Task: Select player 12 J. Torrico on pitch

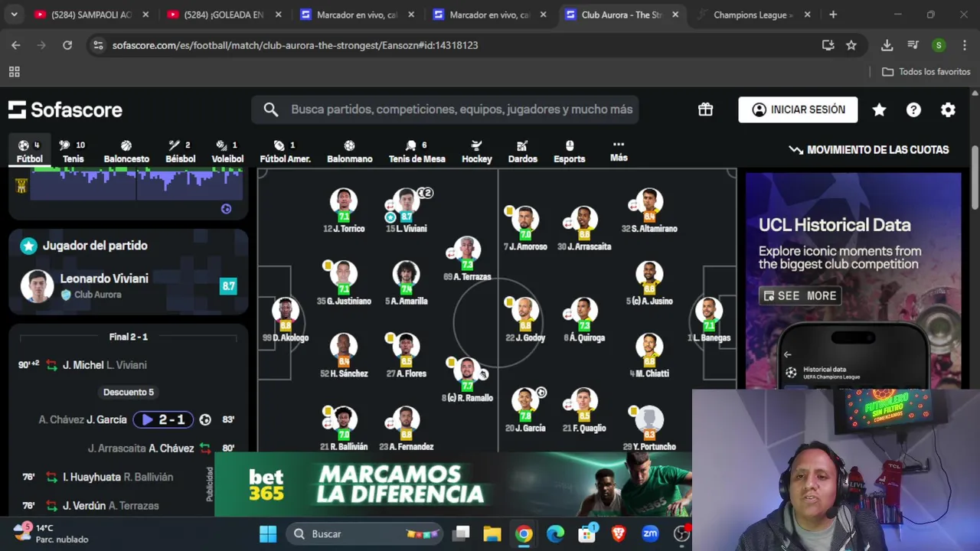Action: tap(344, 210)
